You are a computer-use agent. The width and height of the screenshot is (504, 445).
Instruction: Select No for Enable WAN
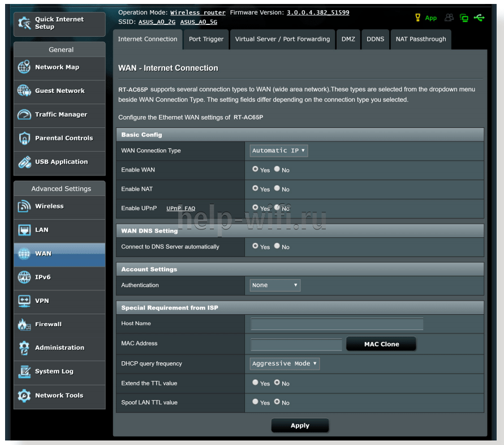click(x=277, y=169)
